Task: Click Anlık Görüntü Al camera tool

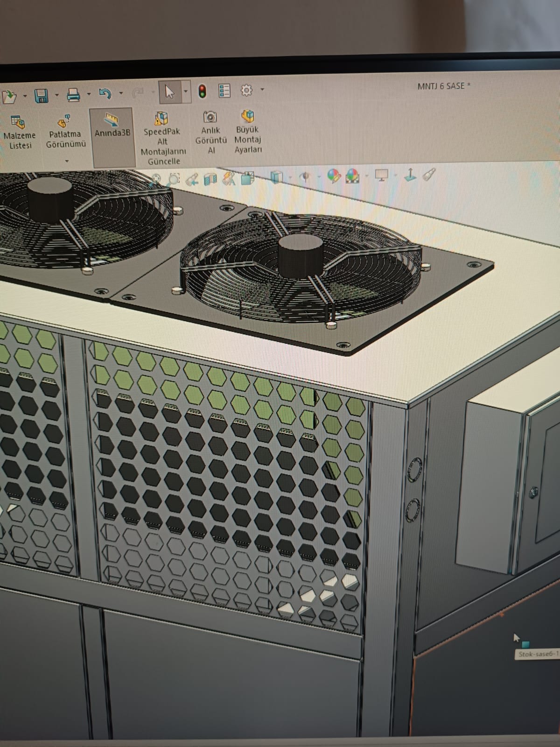Action: click(x=210, y=133)
